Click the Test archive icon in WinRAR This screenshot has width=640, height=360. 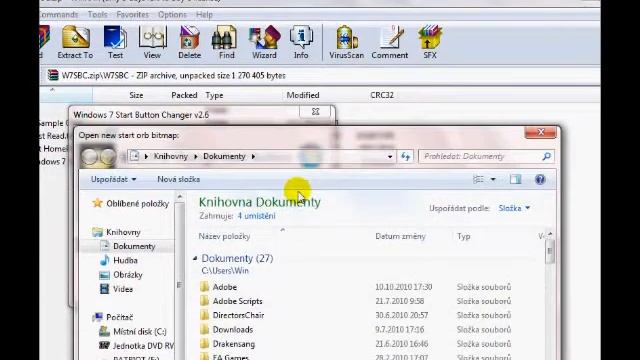[x=115, y=42]
